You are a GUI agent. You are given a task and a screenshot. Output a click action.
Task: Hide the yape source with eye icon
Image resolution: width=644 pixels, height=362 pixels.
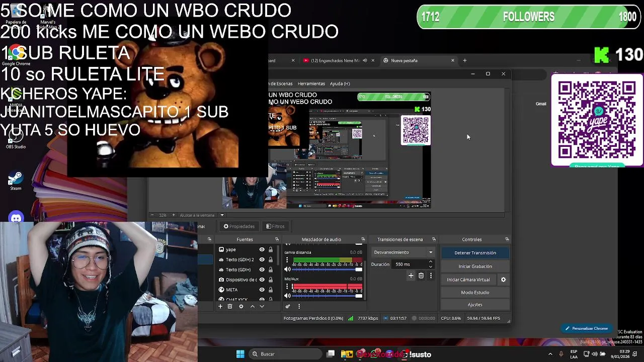[x=262, y=249]
